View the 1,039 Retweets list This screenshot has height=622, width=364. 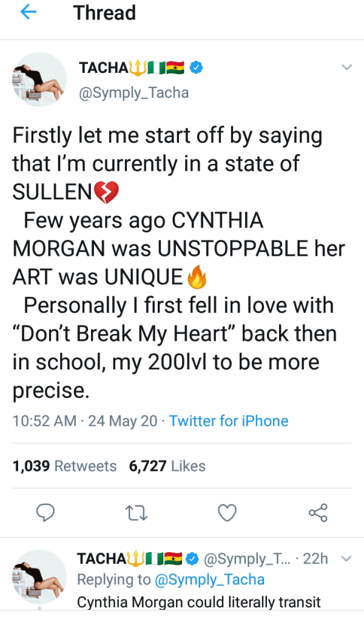pyautogui.click(x=64, y=466)
